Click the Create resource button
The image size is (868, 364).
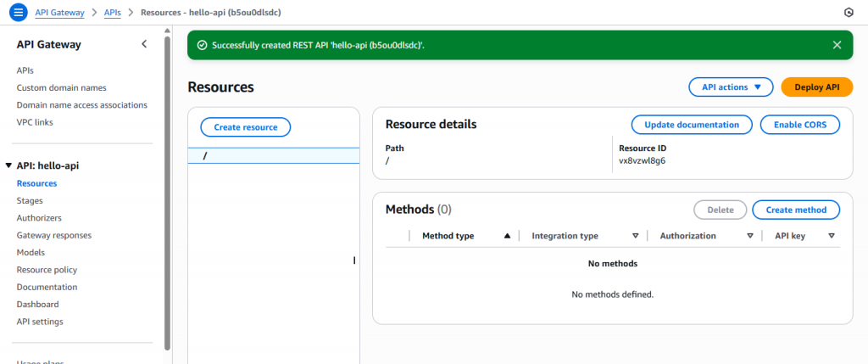[245, 127]
